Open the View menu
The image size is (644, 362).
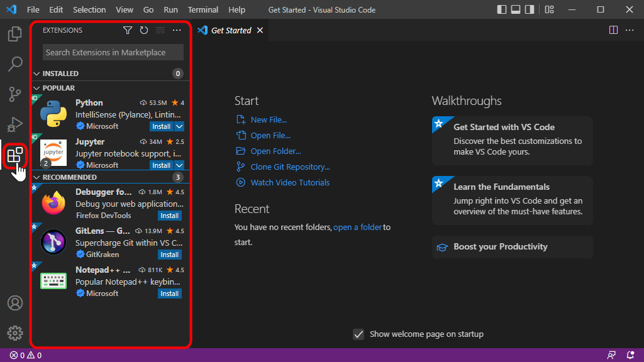[x=125, y=9]
